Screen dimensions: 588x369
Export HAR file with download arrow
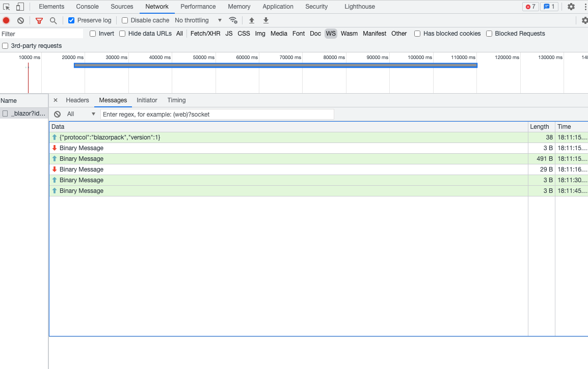pyautogui.click(x=266, y=20)
